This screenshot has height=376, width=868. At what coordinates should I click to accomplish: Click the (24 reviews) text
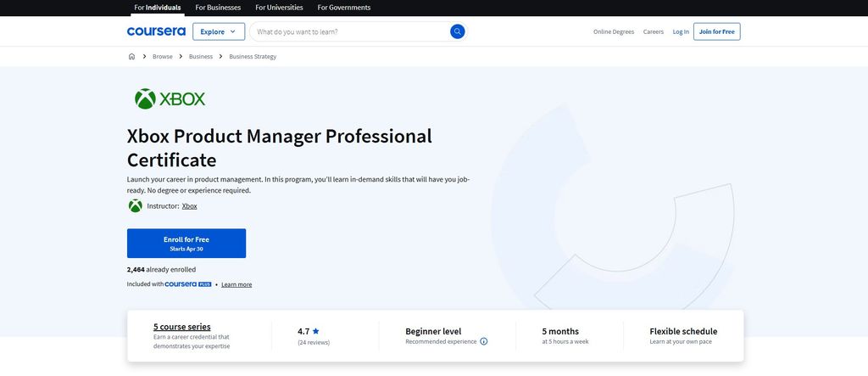click(x=314, y=343)
